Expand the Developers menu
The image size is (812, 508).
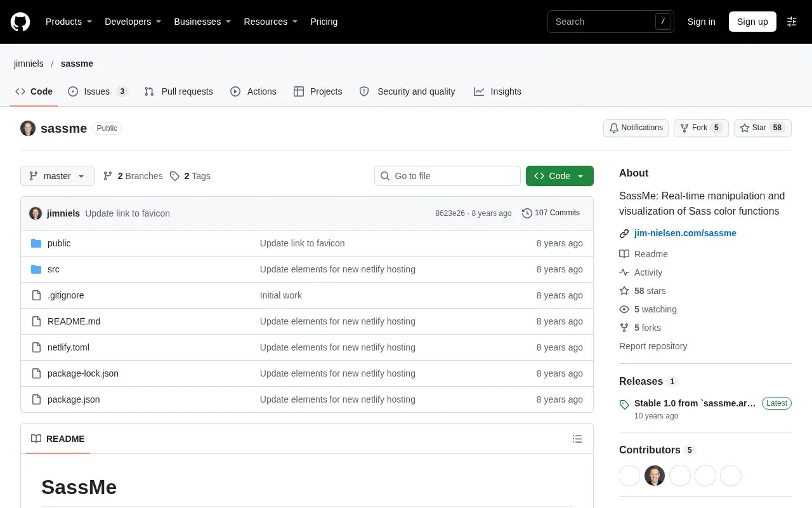(x=133, y=22)
